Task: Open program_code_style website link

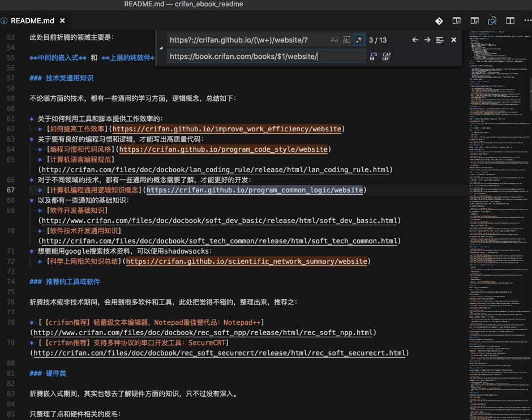Action: pyautogui.click(x=224, y=149)
